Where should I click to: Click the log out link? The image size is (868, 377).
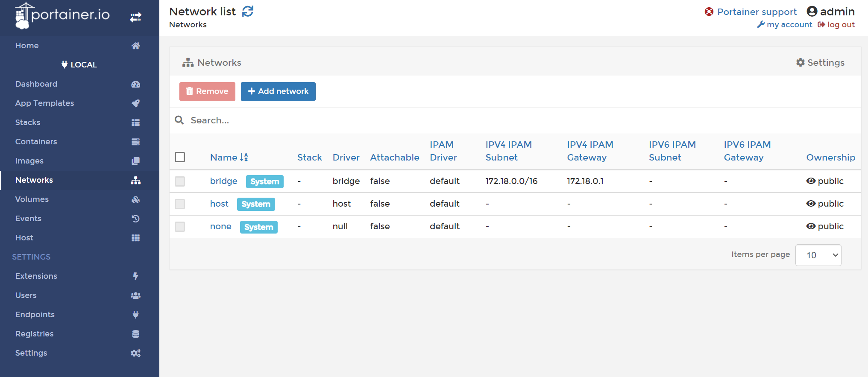click(x=836, y=25)
